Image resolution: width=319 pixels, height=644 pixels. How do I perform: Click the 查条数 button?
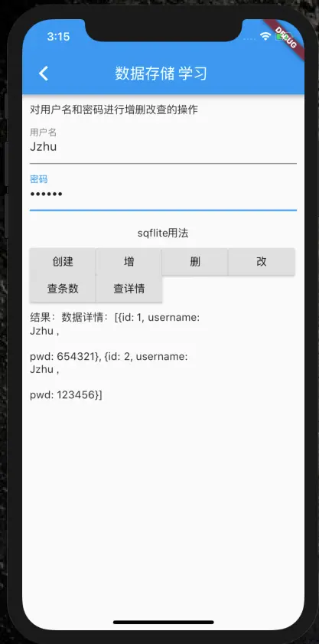(63, 289)
